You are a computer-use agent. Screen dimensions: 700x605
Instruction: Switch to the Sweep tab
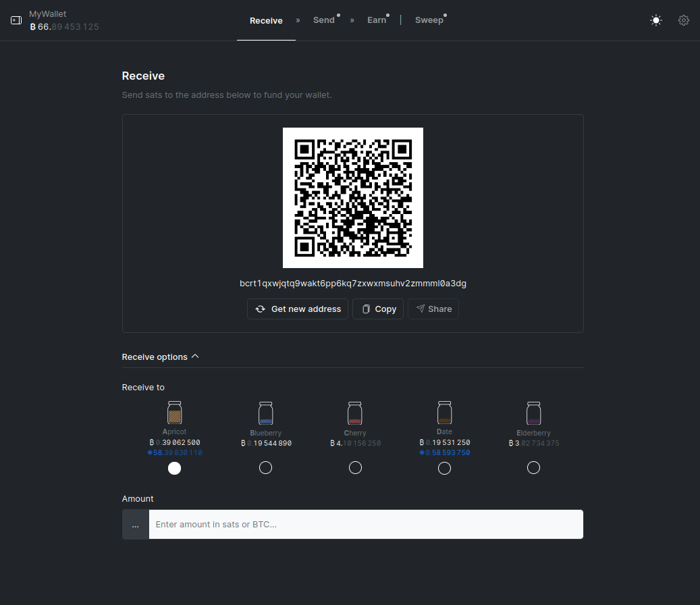coord(429,20)
